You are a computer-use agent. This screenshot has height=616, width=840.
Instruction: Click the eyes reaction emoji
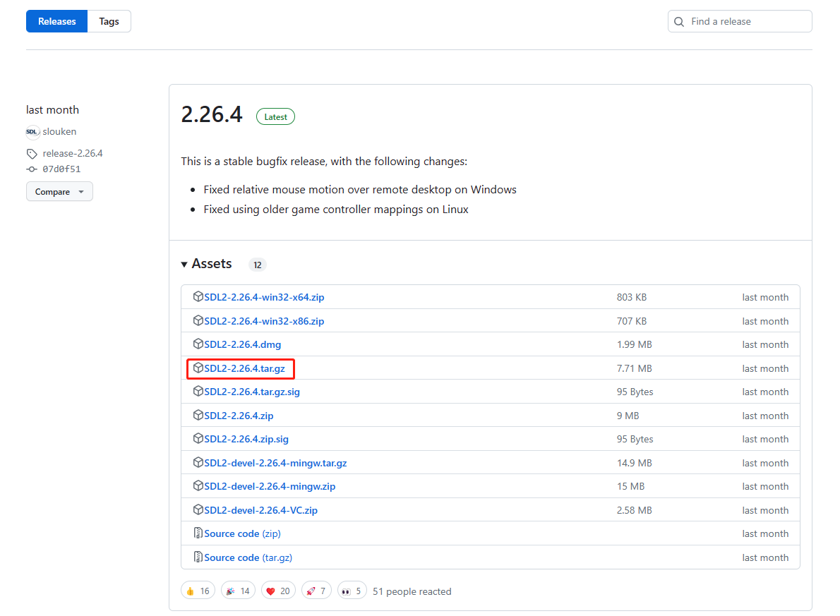(346, 591)
